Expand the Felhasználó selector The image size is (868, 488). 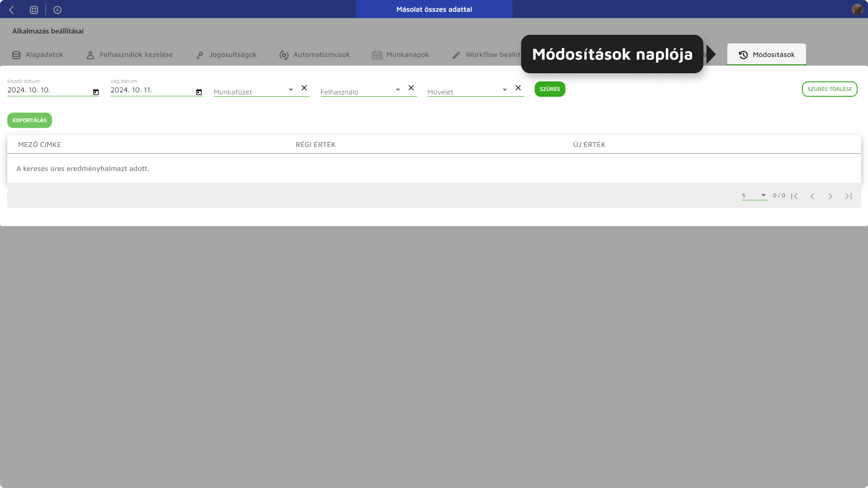click(398, 90)
